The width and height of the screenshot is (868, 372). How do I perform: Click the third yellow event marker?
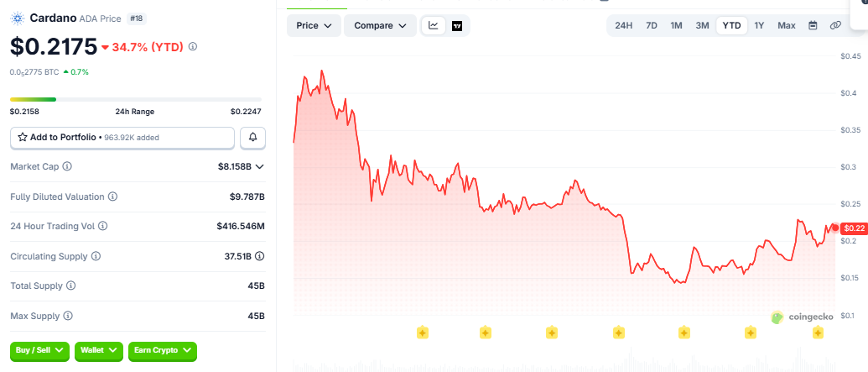click(x=551, y=333)
